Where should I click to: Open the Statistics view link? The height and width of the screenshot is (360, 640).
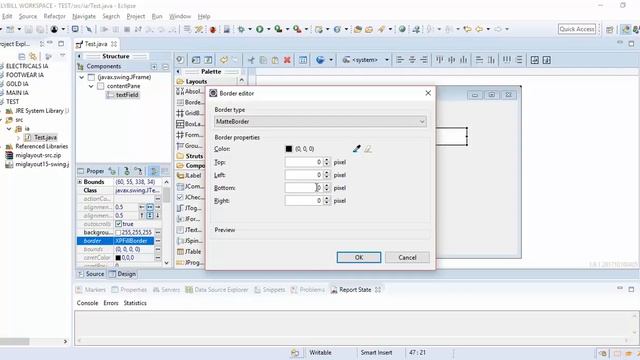coord(135,303)
